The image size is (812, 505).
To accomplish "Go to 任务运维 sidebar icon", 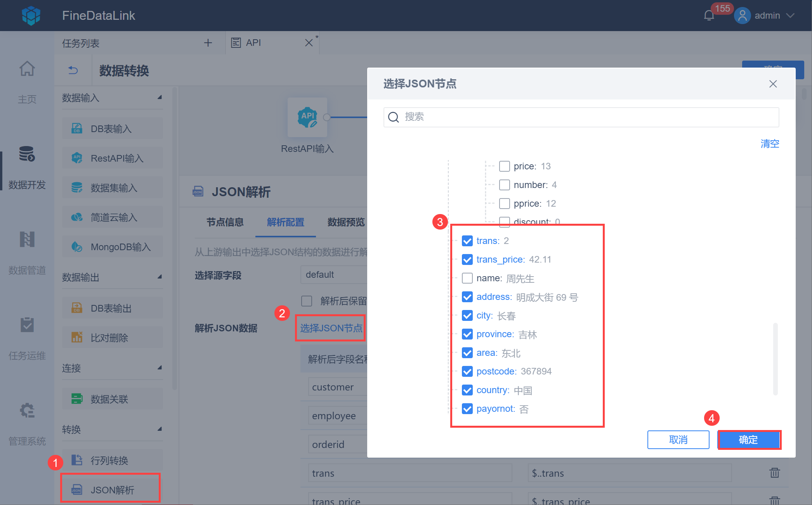I will click(27, 325).
